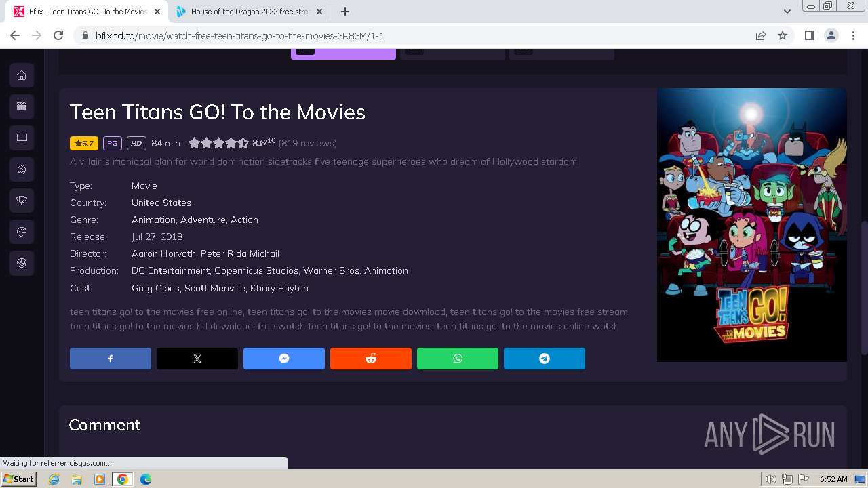
Task: Open the Movies clapperboard sidebar icon
Action: coord(22,106)
